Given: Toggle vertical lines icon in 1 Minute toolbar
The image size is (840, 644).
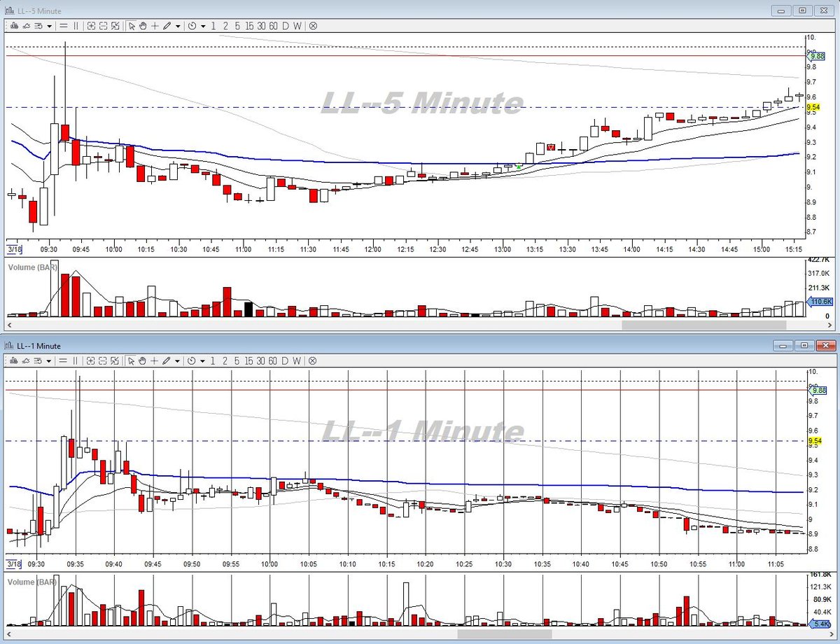Looking at the screenshot, I should click(x=76, y=360).
